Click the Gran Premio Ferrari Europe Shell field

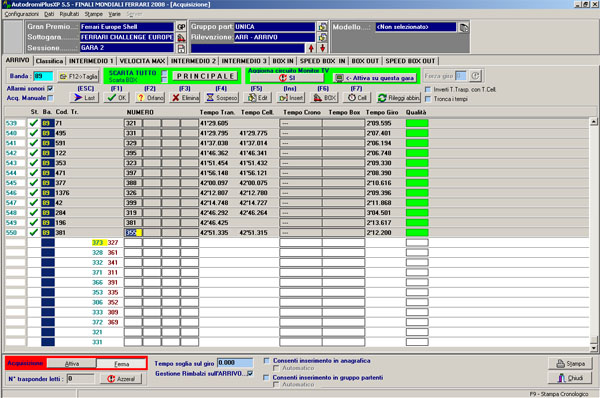coord(126,27)
